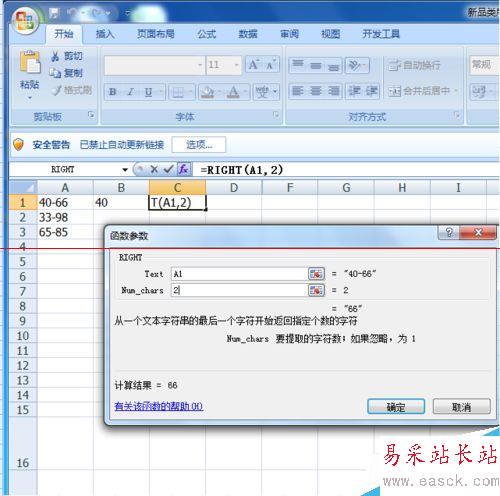
Task: Expand the Font group dialog launcher
Action: coord(276,115)
